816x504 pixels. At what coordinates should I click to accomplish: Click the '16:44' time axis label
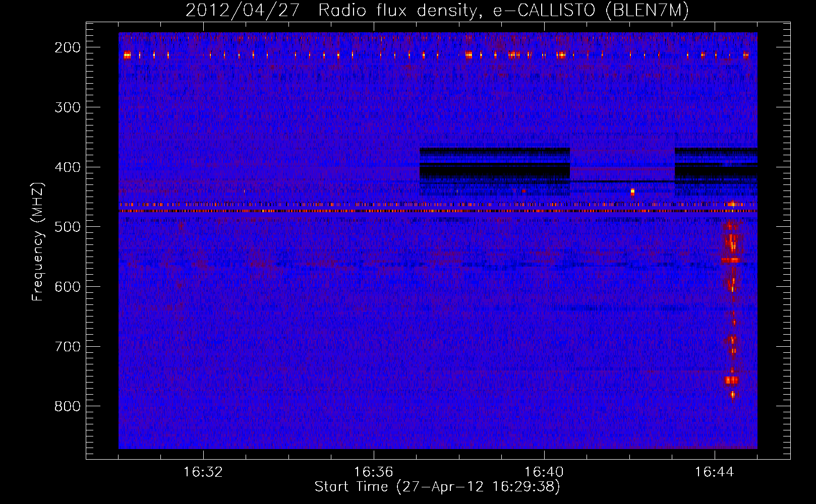click(715, 472)
